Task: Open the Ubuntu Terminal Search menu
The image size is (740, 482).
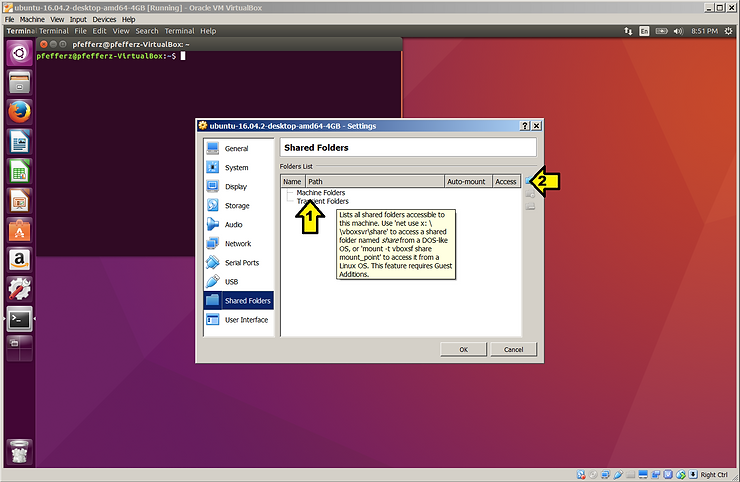Action: (x=147, y=31)
